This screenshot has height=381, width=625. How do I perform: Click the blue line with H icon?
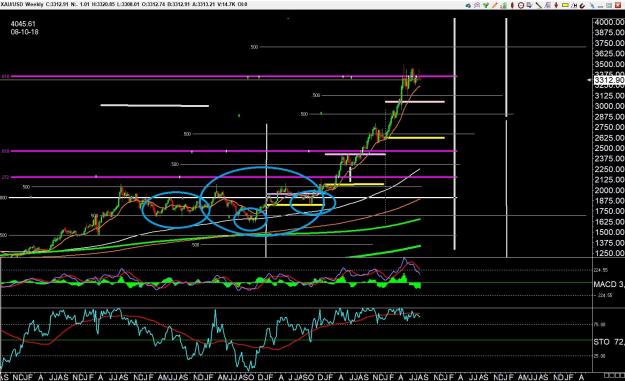(x=574, y=5)
